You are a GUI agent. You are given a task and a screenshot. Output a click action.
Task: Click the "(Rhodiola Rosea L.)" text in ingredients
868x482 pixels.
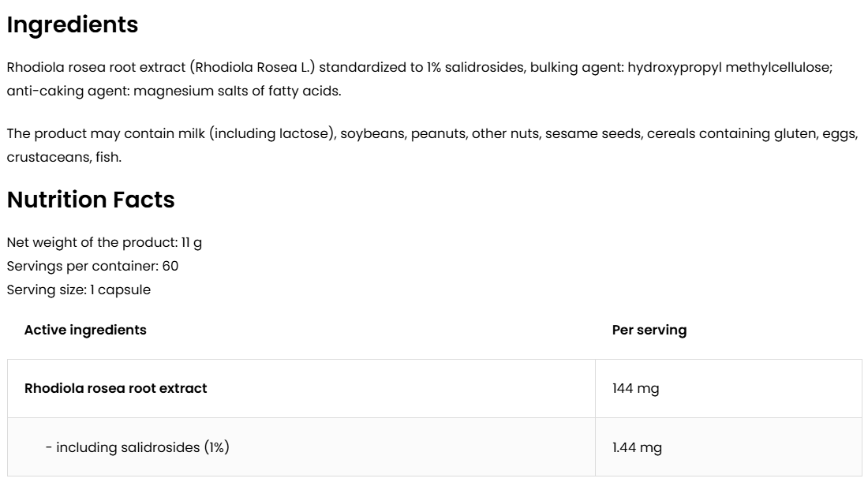(256, 67)
